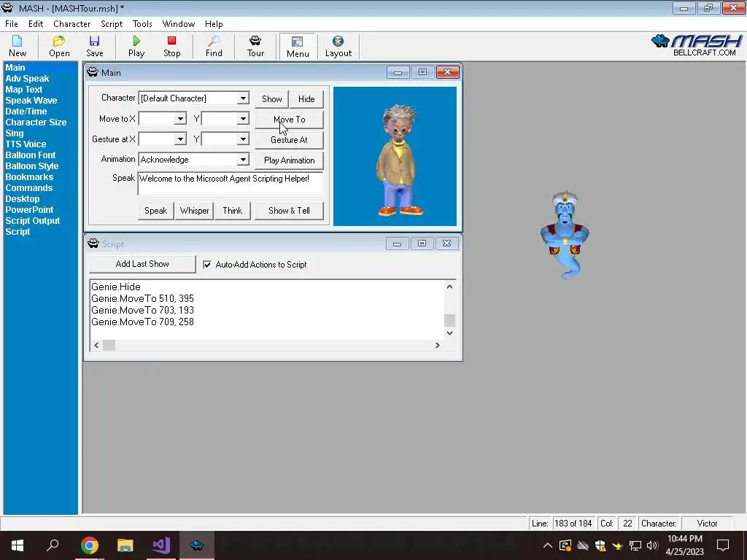Open the Character menu
The width and height of the screenshot is (747, 560).
click(x=72, y=24)
